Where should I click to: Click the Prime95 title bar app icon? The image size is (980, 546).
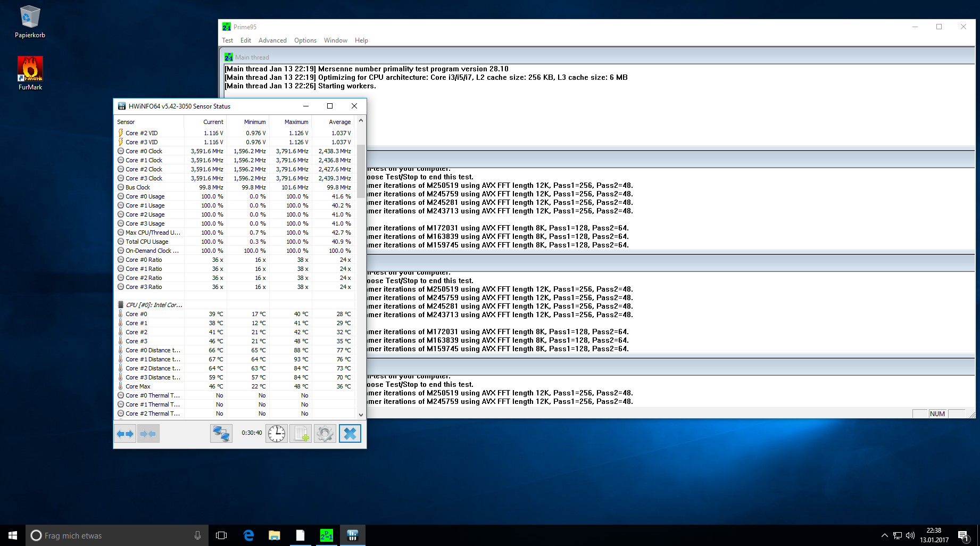227,27
